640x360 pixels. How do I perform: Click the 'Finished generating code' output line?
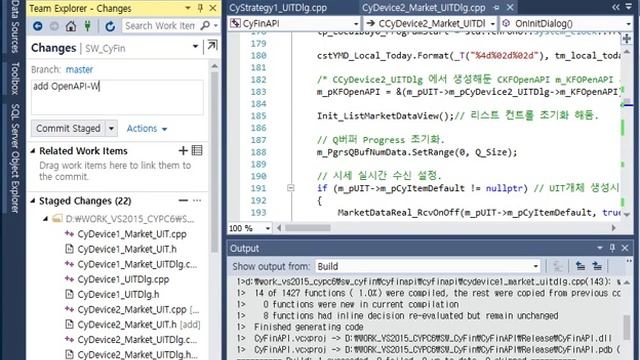click(x=308, y=327)
